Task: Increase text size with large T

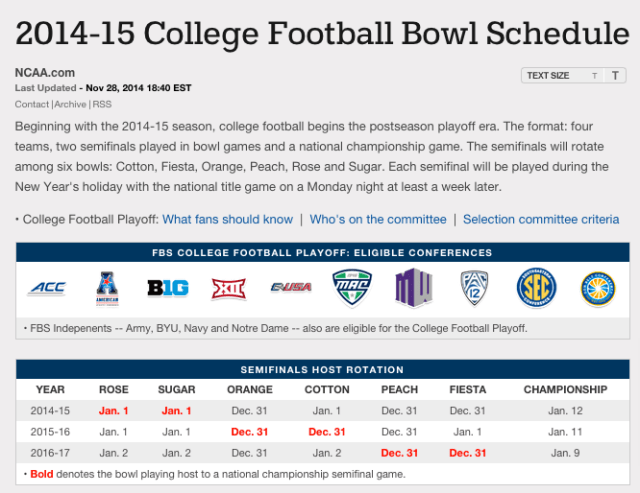Action: [x=615, y=75]
